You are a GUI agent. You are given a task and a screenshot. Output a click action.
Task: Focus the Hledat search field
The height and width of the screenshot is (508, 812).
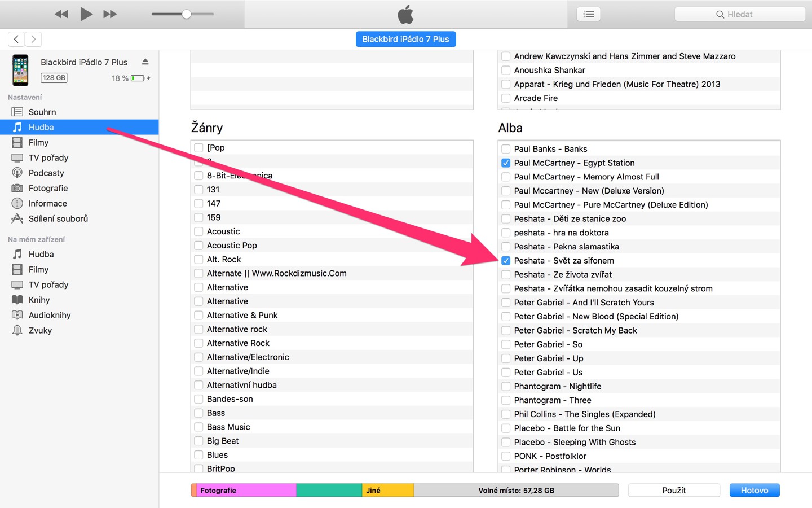pos(740,14)
